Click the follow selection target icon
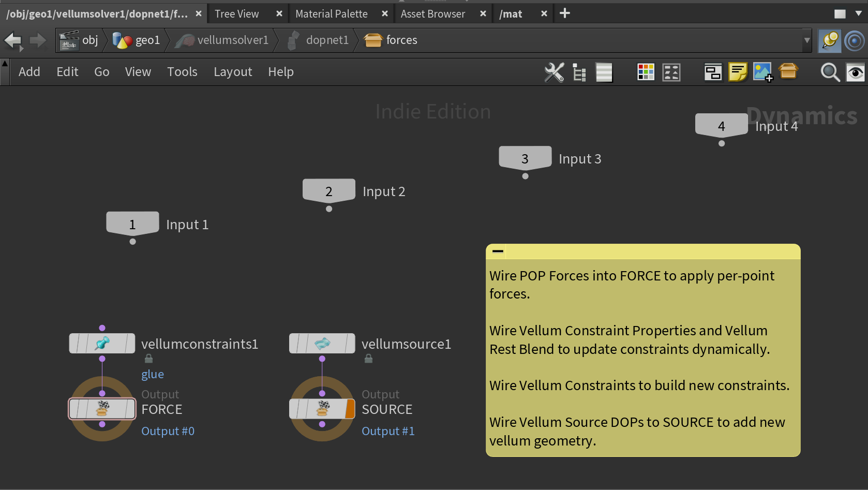The width and height of the screenshot is (868, 490). click(855, 41)
